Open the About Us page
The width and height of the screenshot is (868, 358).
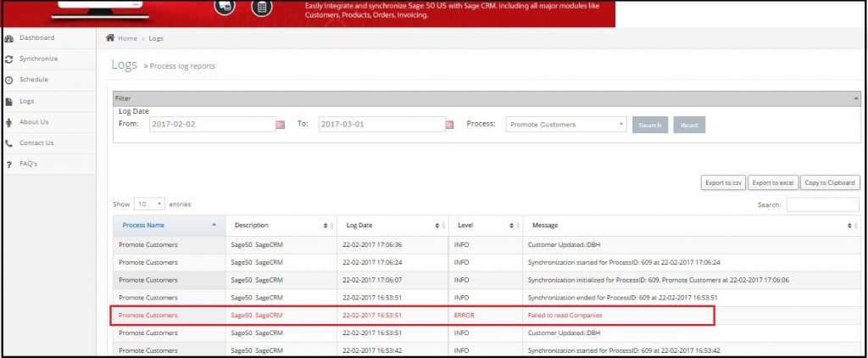[34, 122]
